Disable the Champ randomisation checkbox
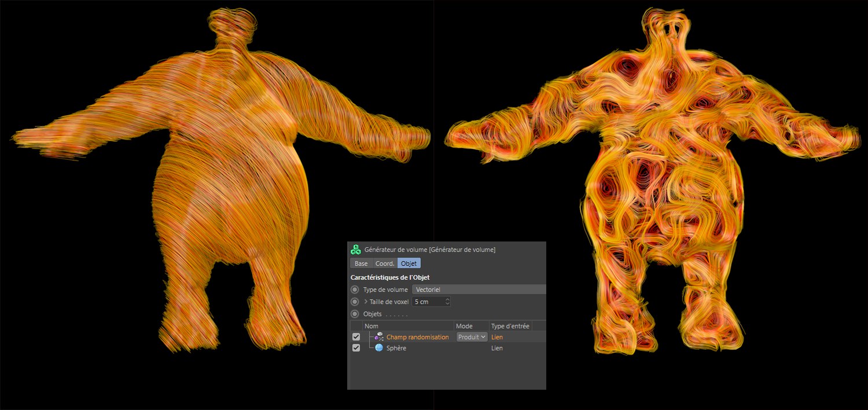868x410 pixels. [356, 336]
